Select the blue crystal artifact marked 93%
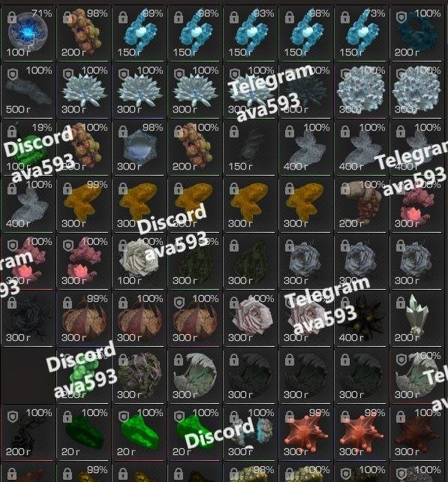The height and width of the screenshot is (482, 448). click(x=250, y=33)
